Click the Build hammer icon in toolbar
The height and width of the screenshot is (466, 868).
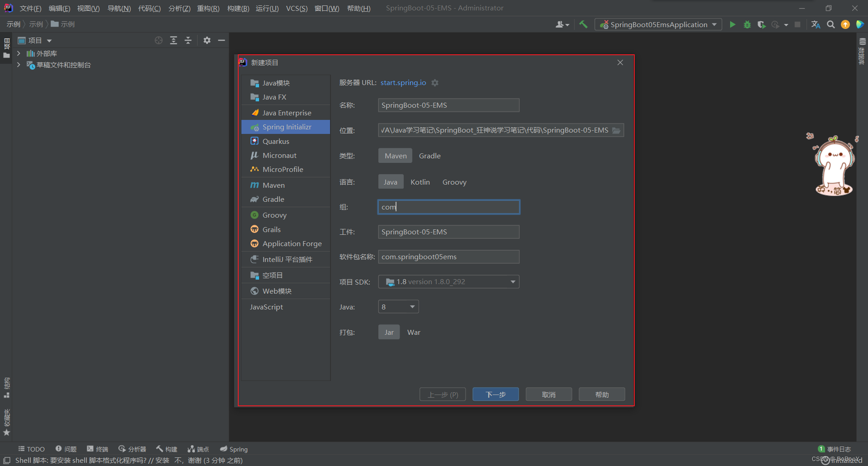coord(584,24)
